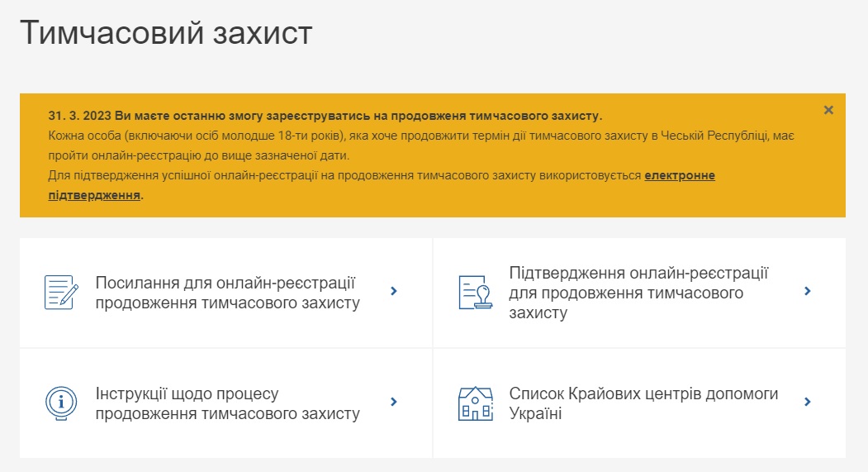The image size is (868, 472).
Task: Open Список Крайових центрів допомоги Україні
Action: pos(643,403)
